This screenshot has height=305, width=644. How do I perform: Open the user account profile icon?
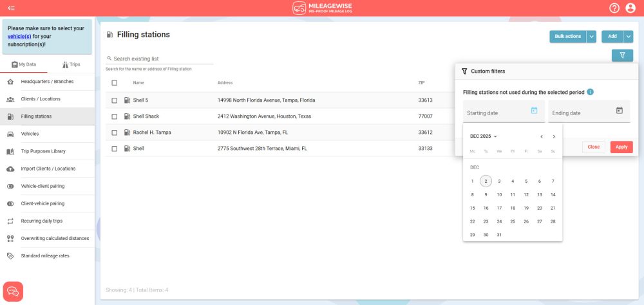coord(630,8)
